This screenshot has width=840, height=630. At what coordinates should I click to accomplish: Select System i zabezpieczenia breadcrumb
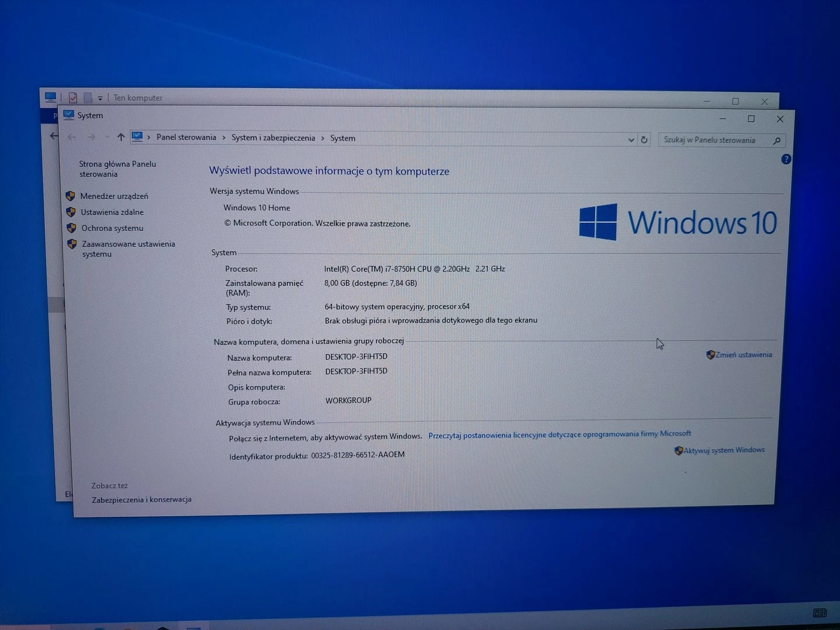(273, 138)
